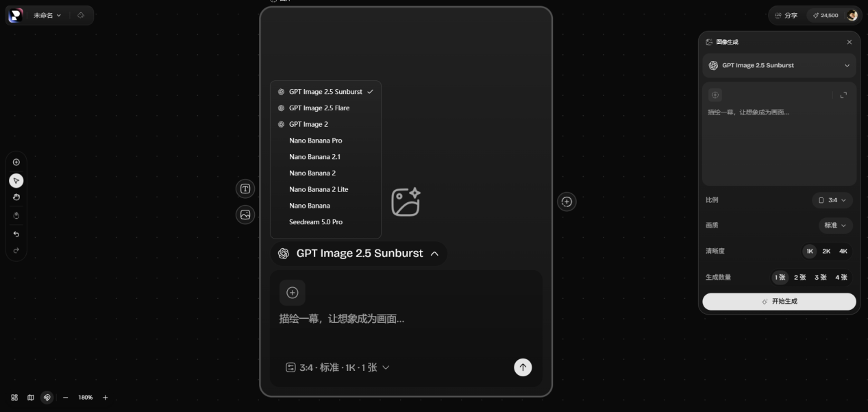Click the undo arrow in left toolbar
The width and height of the screenshot is (868, 412).
[16, 234]
